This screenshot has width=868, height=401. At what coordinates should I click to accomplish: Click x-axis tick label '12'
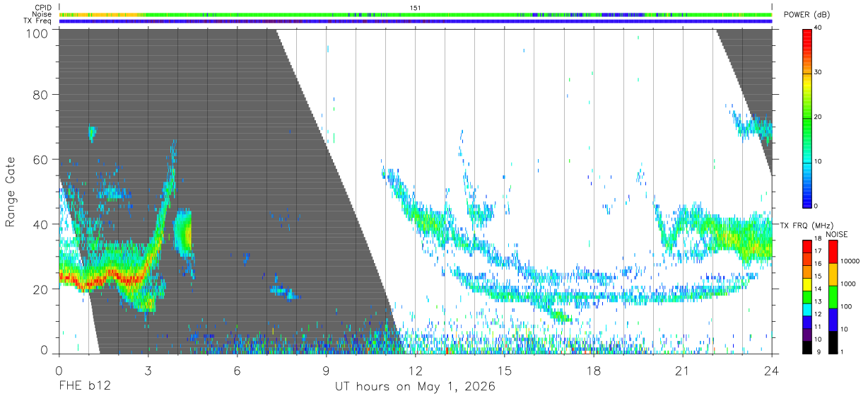416,371
